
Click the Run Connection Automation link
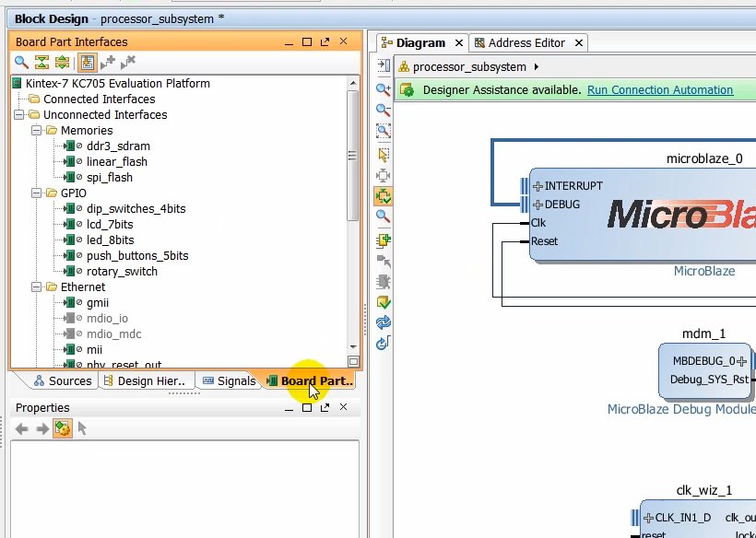[x=659, y=90]
